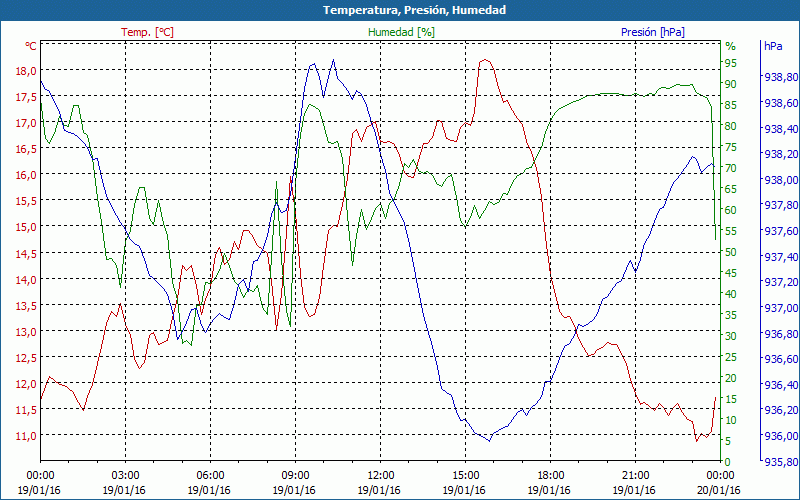
Task: Click the '80' humidity axis value
Action: (731, 127)
